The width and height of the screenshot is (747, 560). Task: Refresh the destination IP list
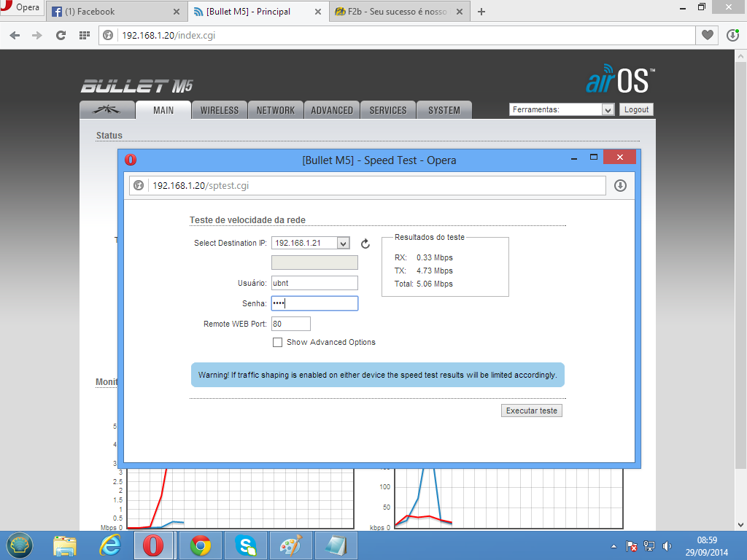tap(365, 244)
